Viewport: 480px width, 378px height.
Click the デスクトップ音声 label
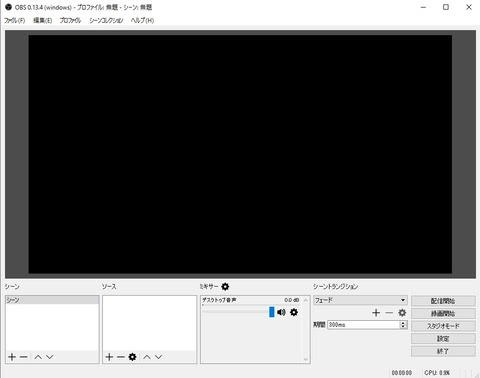(x=219, y=300)
